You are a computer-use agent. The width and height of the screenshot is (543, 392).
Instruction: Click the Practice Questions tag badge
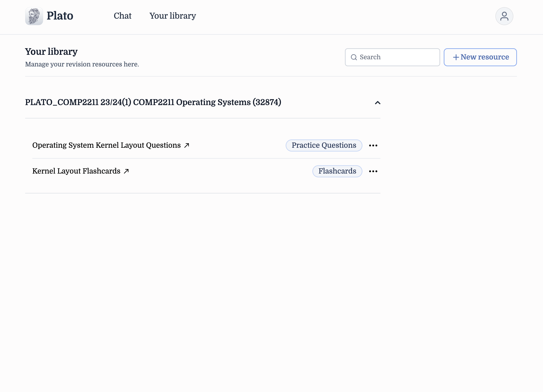tap(324, 145)
